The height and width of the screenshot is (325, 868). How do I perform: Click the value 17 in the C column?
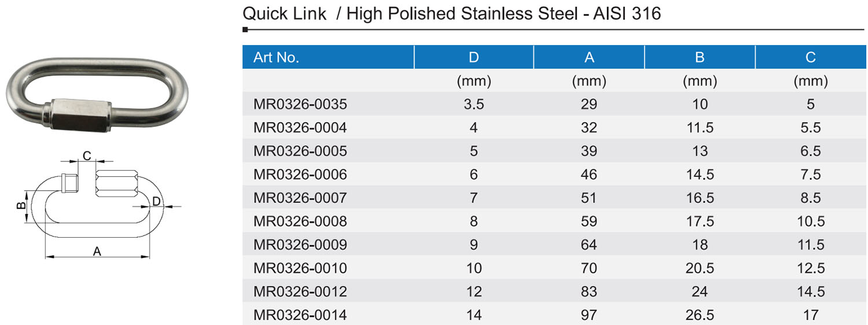pos(810,315)
